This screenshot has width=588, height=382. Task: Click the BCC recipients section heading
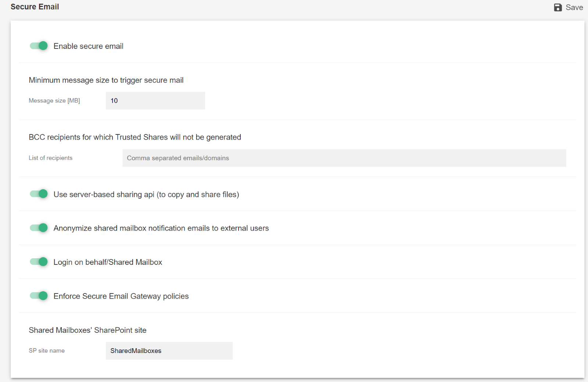pyautogui.click(x=135, y=137)
